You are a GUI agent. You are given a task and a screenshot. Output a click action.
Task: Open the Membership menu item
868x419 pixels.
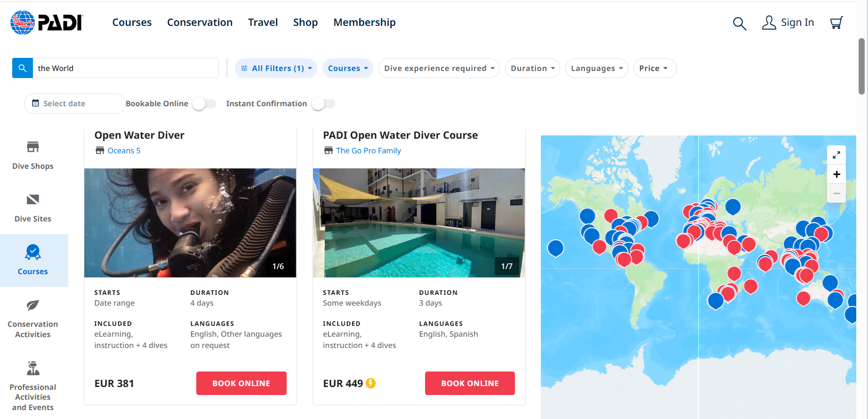coord(364,23)
